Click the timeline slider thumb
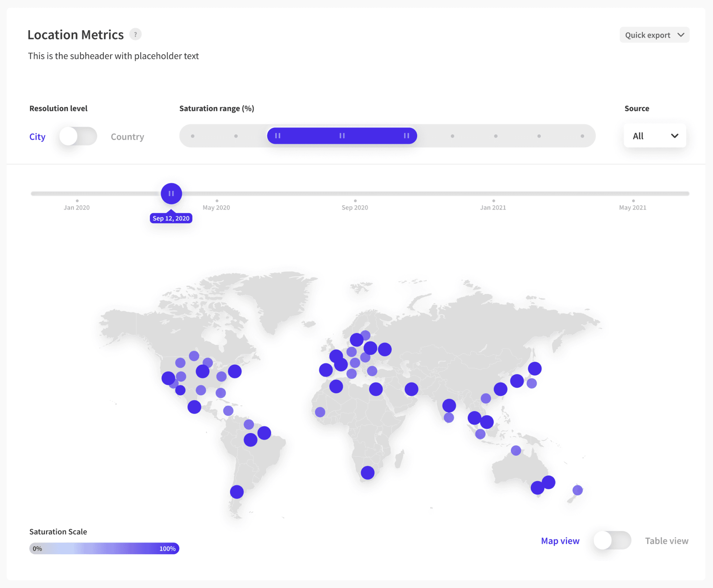This screenshot has height=588, width=713. point(171,194)
